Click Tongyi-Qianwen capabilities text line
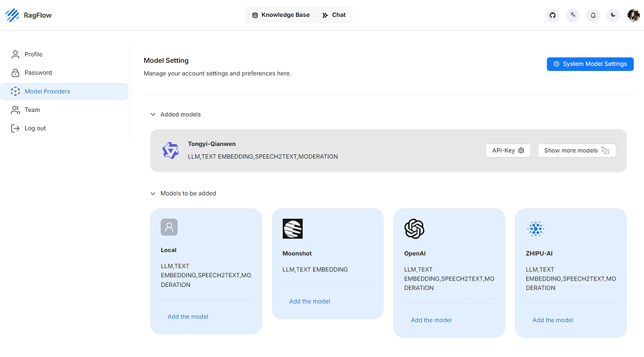The height and width of the screenshot is (357, 644). (x=263, y=157)
